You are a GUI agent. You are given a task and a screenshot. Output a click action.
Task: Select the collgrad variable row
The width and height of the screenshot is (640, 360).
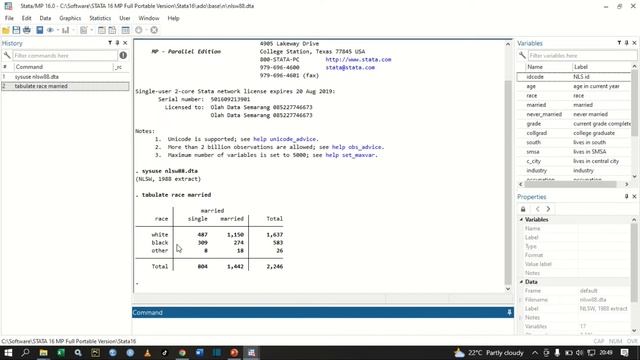[x=573, y=133]
